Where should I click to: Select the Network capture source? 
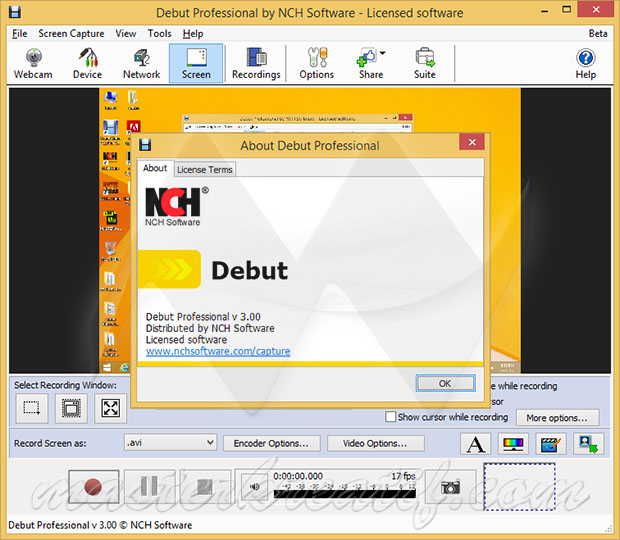pos(142,63)
